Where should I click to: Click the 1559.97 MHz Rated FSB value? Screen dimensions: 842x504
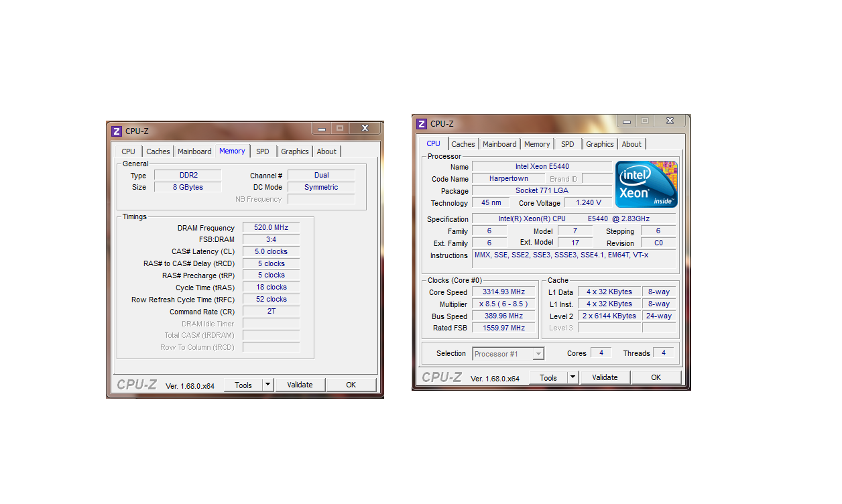pos(503,328)
